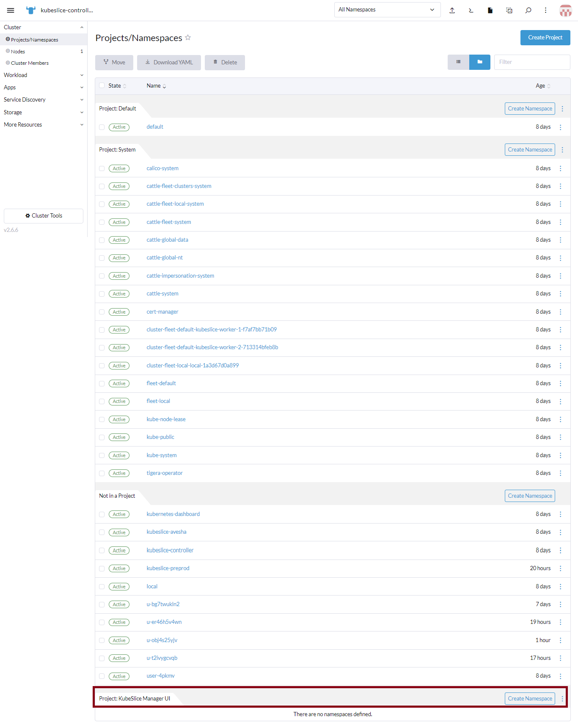Click the Delete button
The width and height of the screenshot is (578, 728).
pos(225,63)
